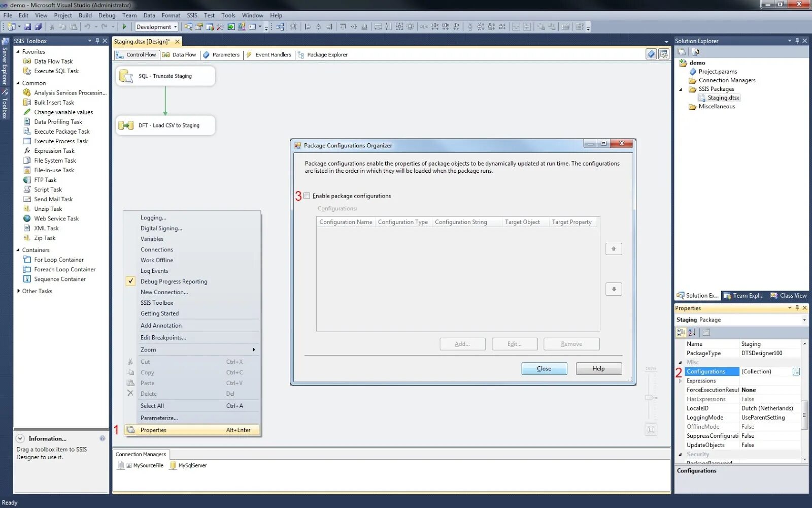812x508 pixels.
Task: Enable package configurations checkbox
Action: [x=307, y=196]
